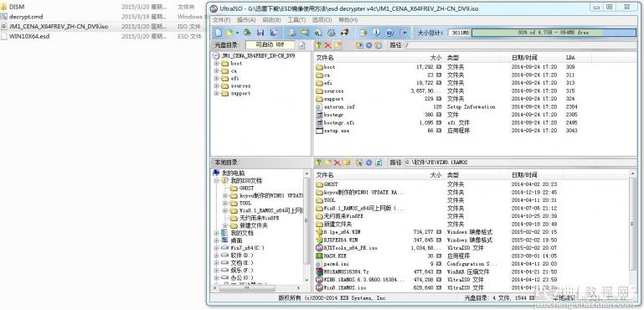Screen dimensions: 644x310
Task: Expand the cs folder in image tree
Action: (216, 71)
